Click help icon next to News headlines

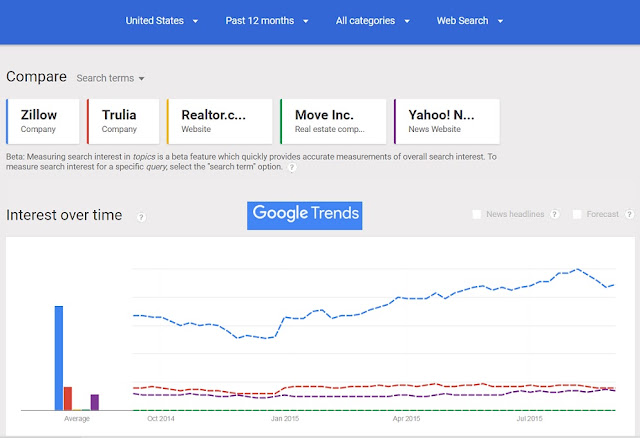(x=554, y=214)
